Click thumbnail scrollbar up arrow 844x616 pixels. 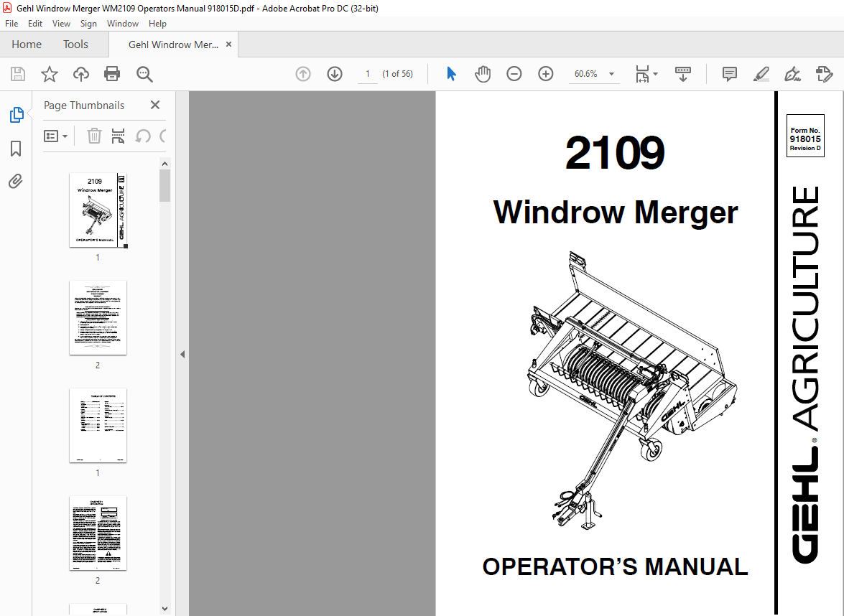[164, 164]
